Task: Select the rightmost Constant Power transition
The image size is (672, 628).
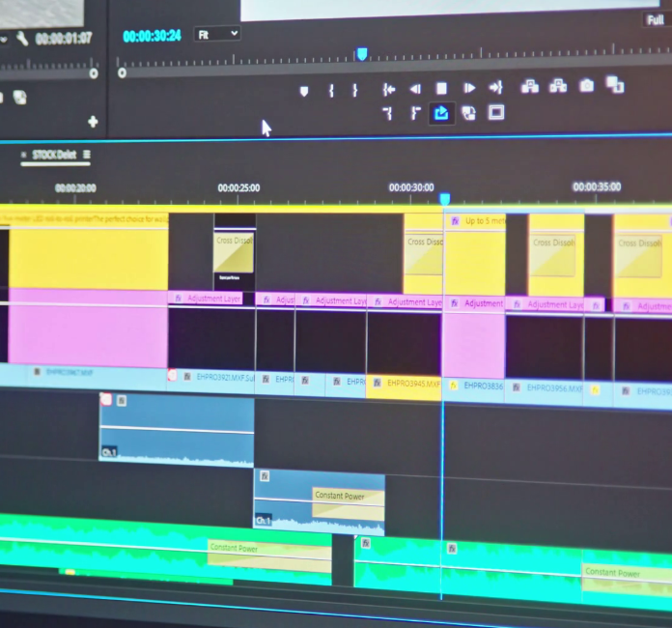Action: point(627,579)
